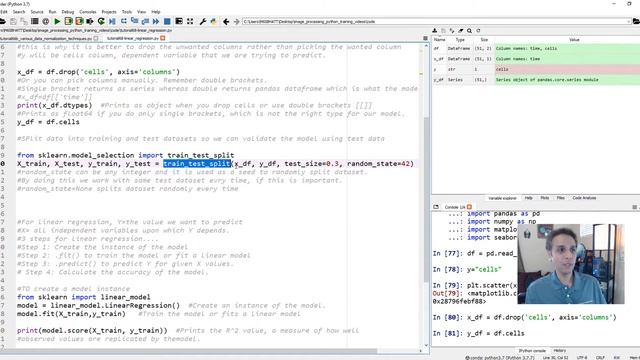
Task: Switch to the data normalization techniques file tab
Action: [46, 38]
